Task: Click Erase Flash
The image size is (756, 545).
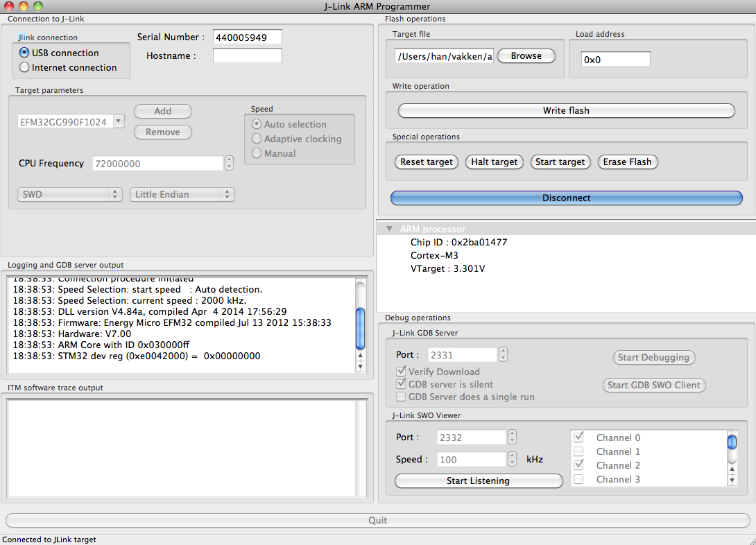Action: click(627, 162)
